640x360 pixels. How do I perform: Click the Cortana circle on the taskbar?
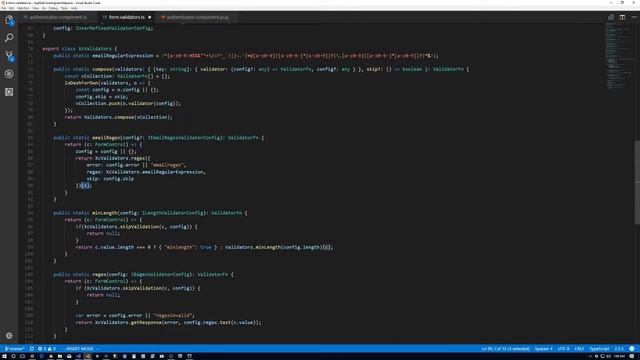(13, 356)
